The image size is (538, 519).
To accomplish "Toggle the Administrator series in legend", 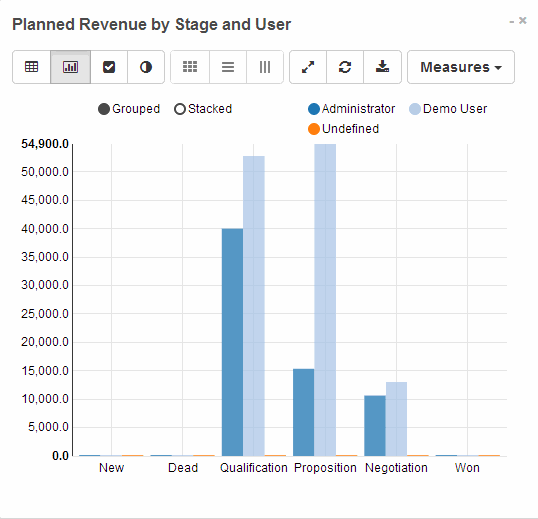I will coord(352,109).
